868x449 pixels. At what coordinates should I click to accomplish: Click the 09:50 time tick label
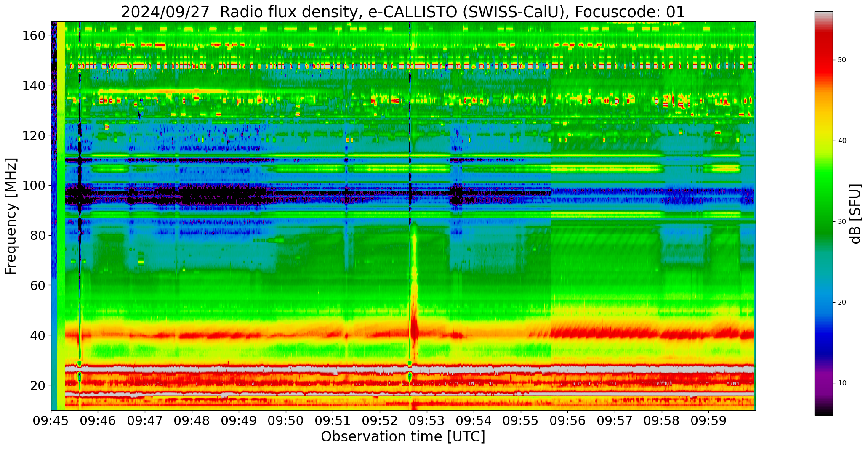(x=286, y=420)
